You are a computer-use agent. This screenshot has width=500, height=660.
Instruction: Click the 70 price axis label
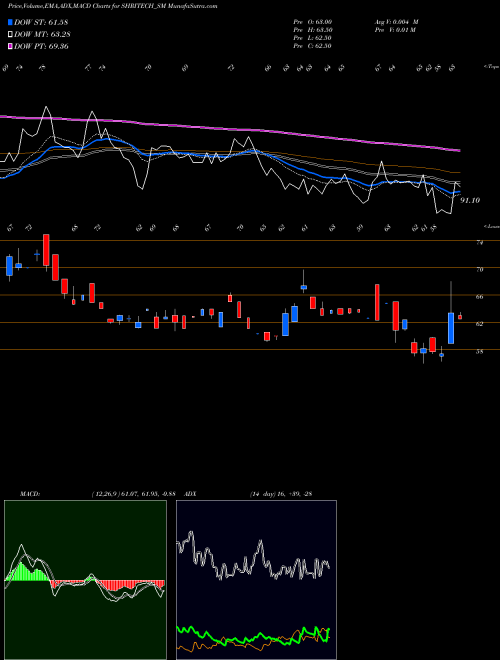click(479, 269)
